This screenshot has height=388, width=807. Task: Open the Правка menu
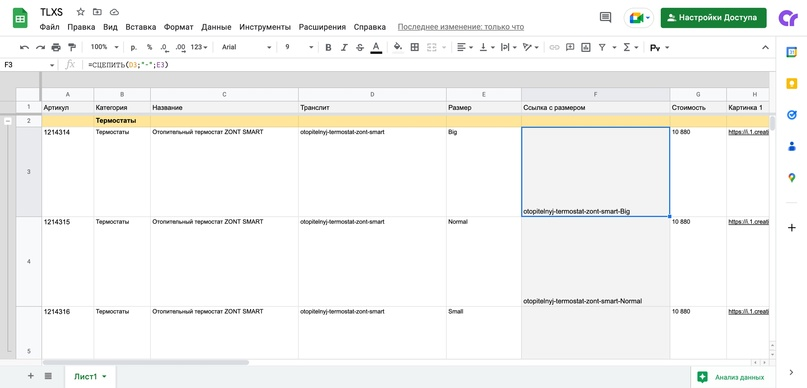tap(81, 27)
